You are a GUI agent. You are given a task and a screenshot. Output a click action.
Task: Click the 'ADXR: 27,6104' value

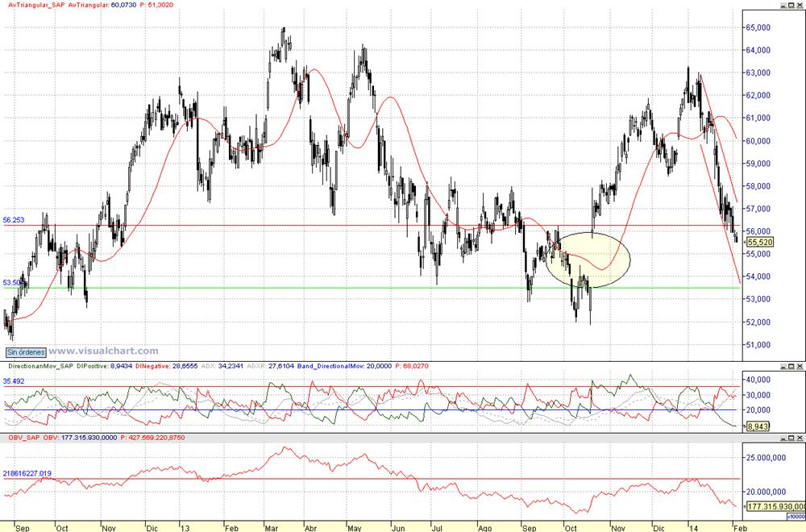click(270, 366)
